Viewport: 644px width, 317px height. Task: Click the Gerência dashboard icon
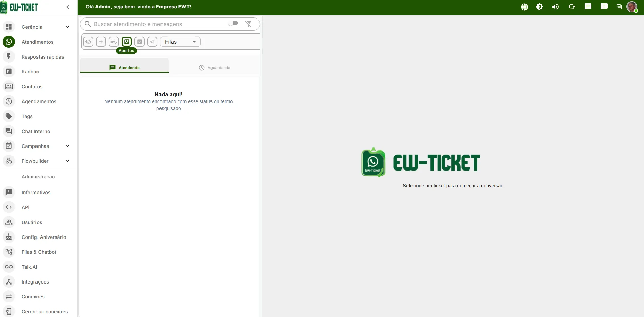[x=9, y=27]
